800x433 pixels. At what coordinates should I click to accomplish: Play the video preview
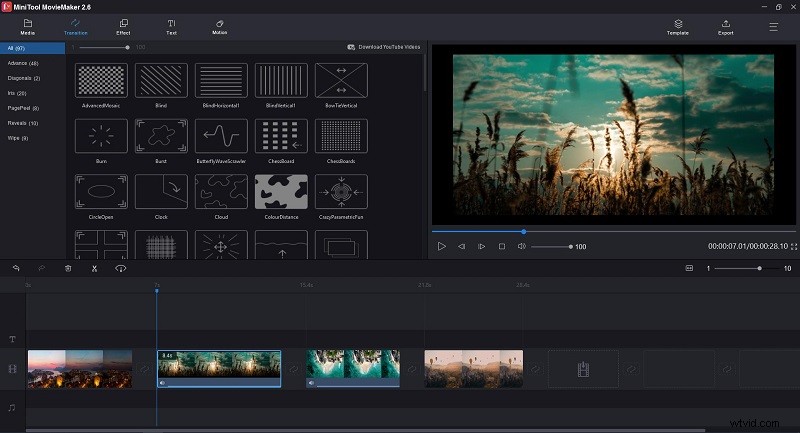point(441,246)
